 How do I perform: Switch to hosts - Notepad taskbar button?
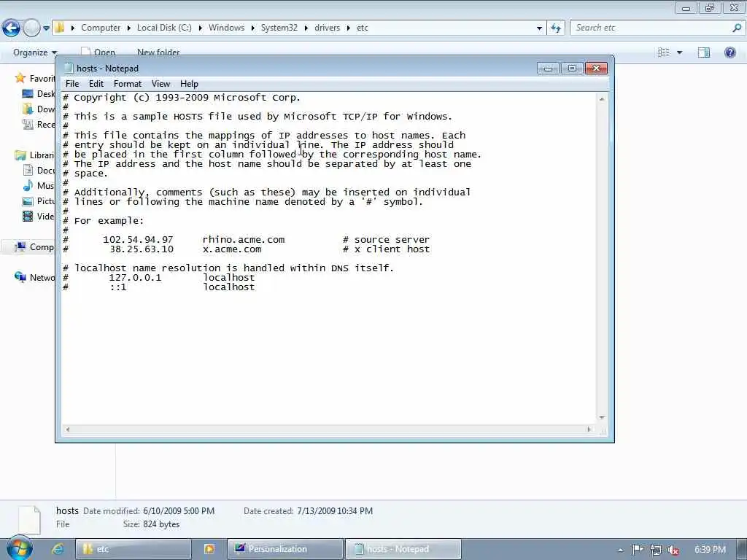tap(403, 549)
